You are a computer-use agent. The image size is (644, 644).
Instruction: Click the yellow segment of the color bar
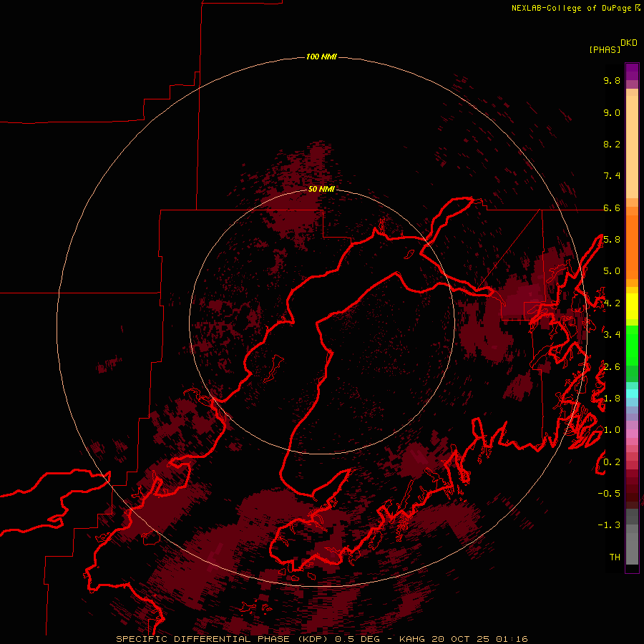(x=632, y=306)
